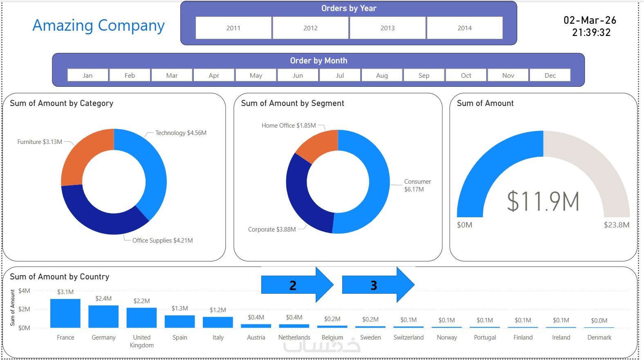
Task: Click the orange Home Office segment slice
Action: point(320,144)
